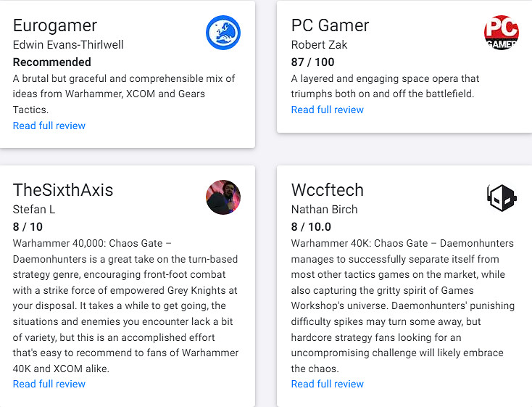Viewport: 532px width, 407px height.
Task: Click the PC Gamer outlet title
Action: (331, 25)
